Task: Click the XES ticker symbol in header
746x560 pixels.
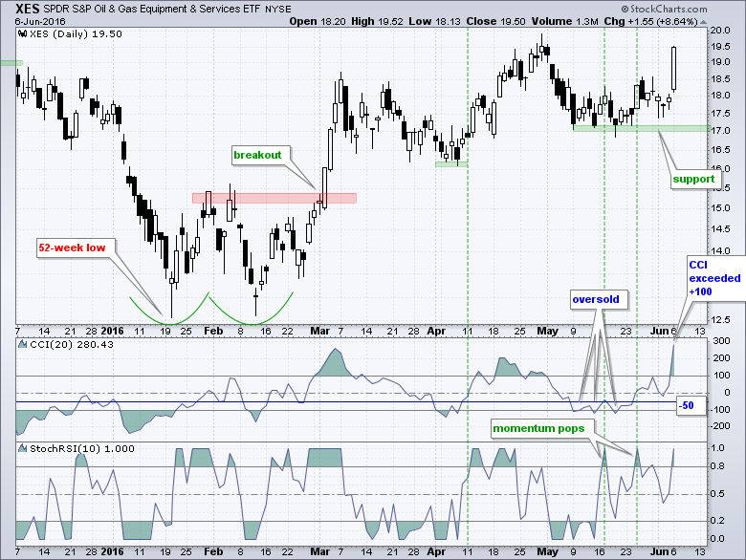Action: (x=28, y=9)
